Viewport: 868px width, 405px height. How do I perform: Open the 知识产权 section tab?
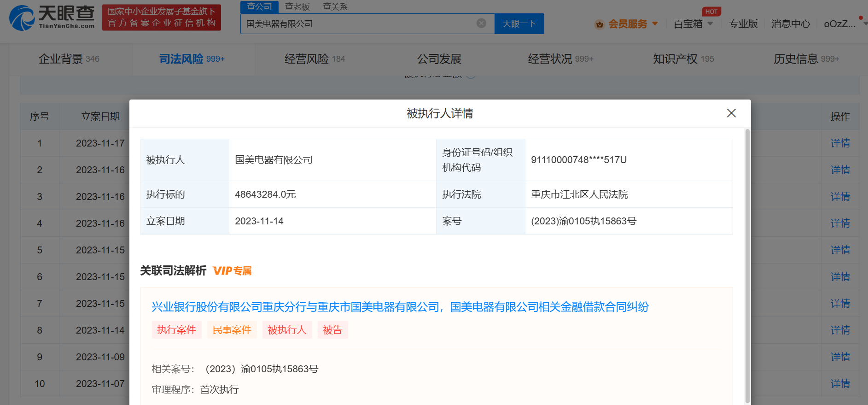coord(683,59)
